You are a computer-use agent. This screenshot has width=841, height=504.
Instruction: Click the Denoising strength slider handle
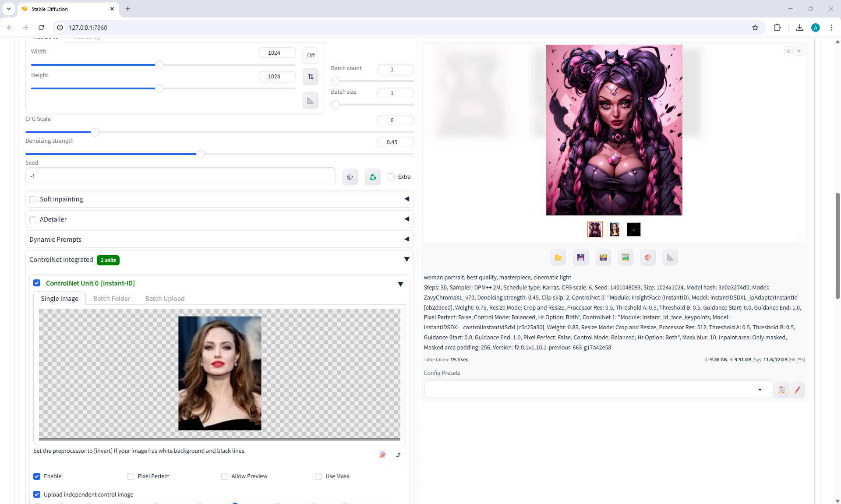coord(201,154)
